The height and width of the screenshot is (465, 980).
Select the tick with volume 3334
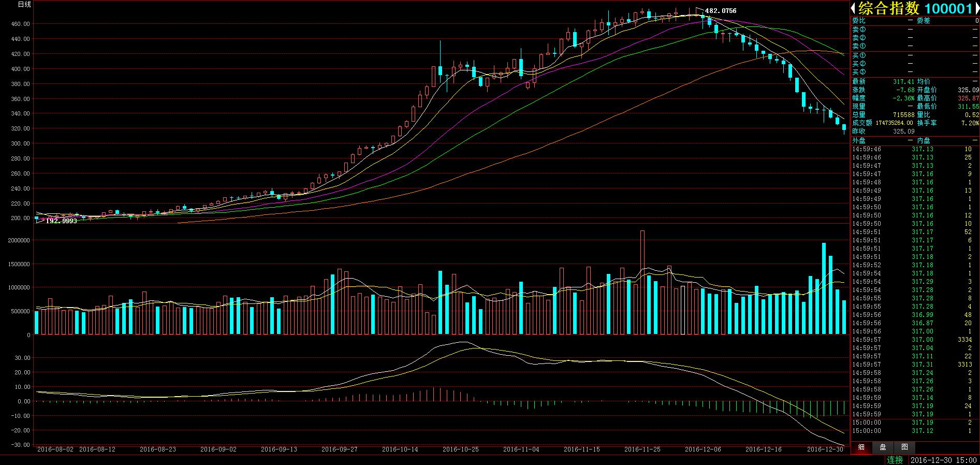pos(915,340)
